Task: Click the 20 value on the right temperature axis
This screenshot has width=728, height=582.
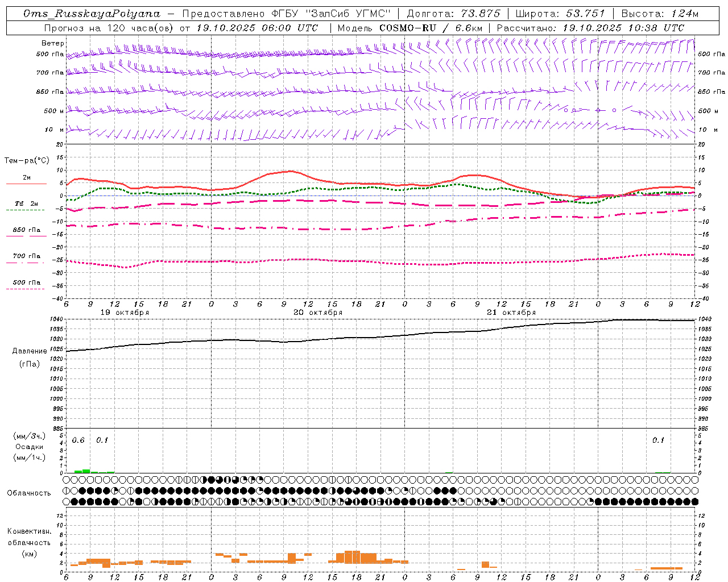Action: click(702, 144)
